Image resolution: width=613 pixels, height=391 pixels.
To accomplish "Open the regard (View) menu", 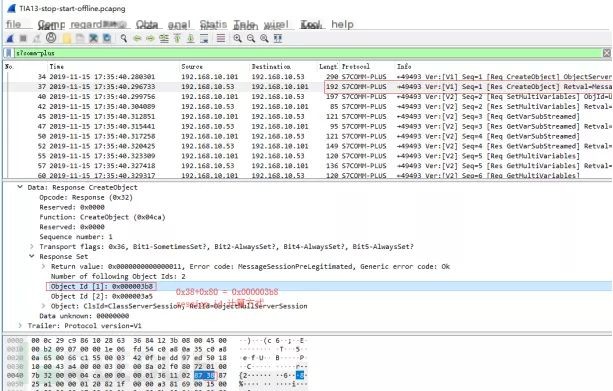I will [x=98, y=24].
